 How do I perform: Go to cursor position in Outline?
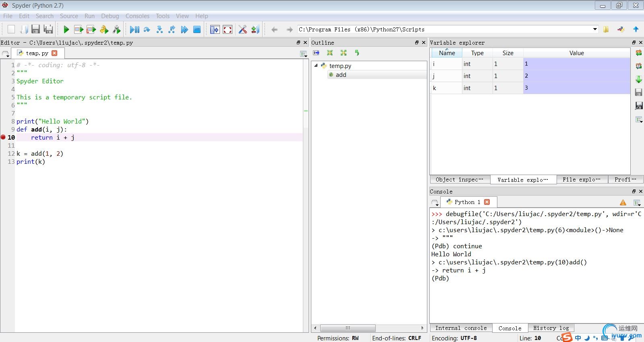[x=316, y=53]
